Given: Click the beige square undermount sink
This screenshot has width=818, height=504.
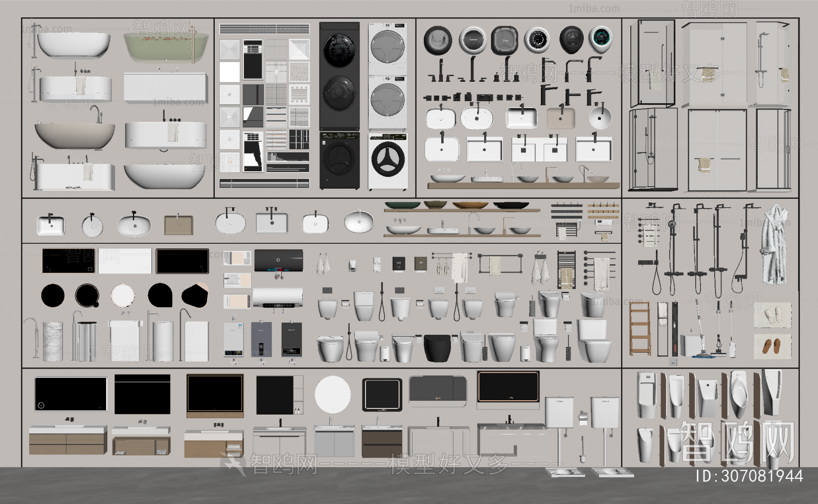Looking at the screenshot, I should pyautogui.click(x=178, y=224).
